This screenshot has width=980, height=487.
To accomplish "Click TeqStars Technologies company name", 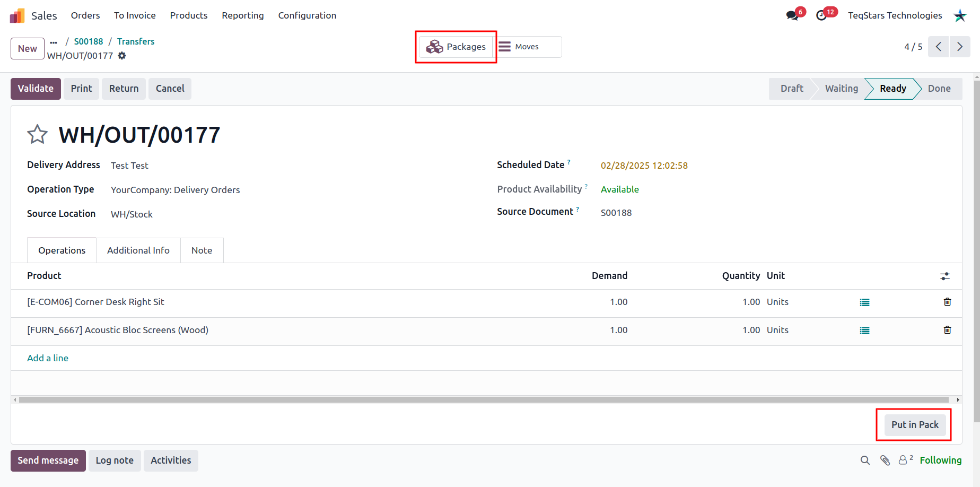I will [895, 15].
